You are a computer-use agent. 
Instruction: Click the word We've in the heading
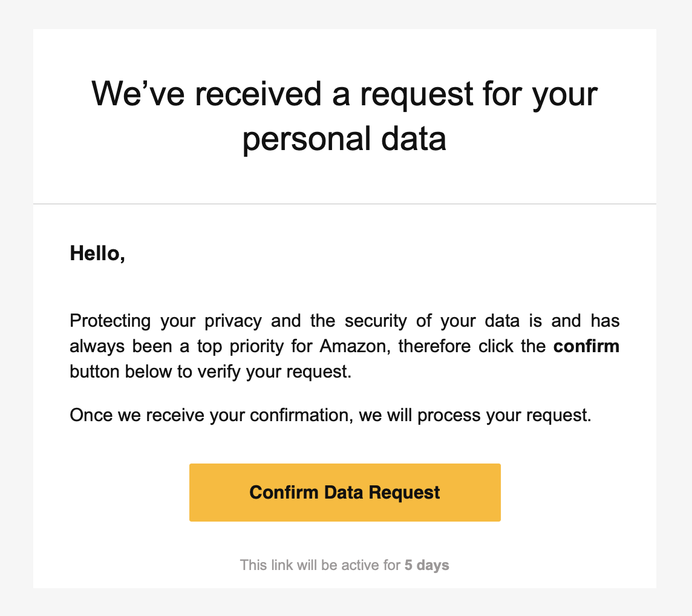point(138,94)
